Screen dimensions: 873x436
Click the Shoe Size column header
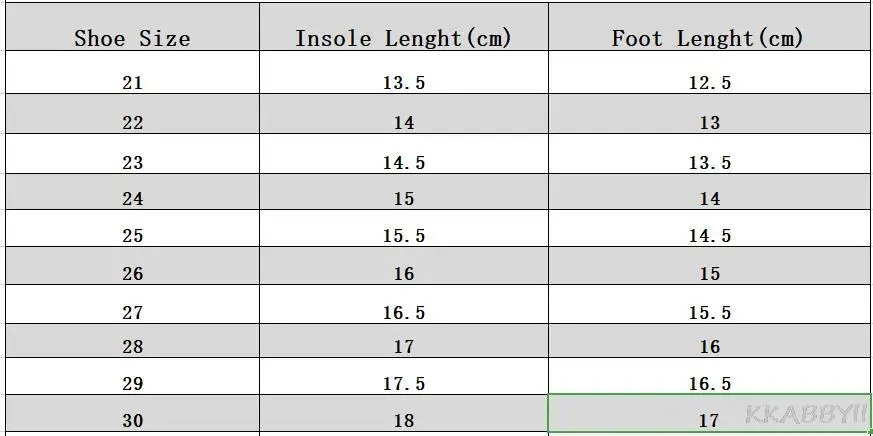[132, 39]
